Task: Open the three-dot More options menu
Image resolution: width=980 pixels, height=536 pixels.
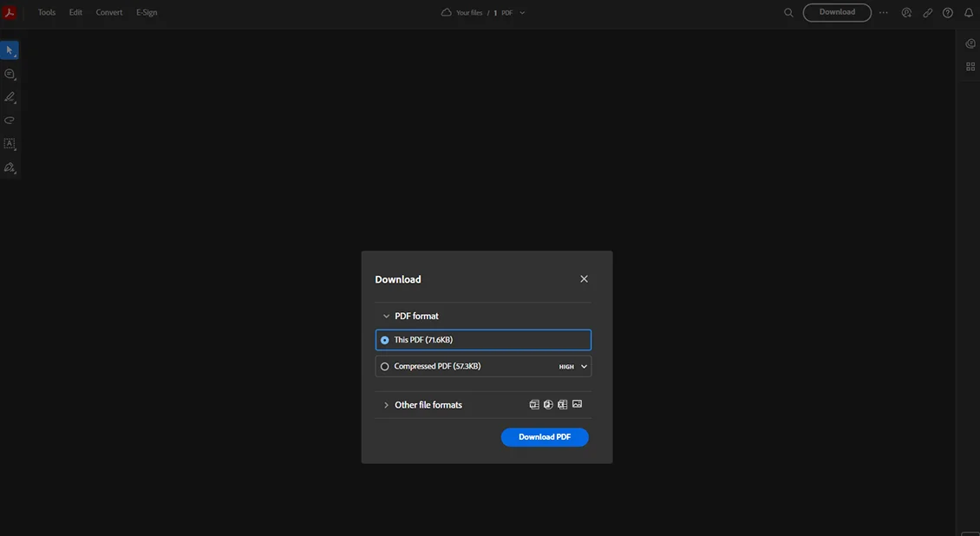Action: point(883,12)
